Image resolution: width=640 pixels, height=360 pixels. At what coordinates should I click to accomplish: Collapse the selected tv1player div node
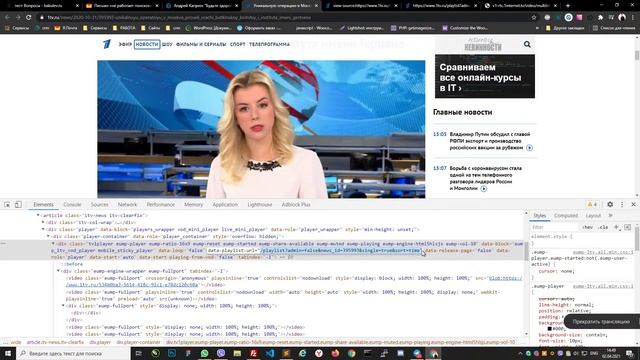coord(53,244)
